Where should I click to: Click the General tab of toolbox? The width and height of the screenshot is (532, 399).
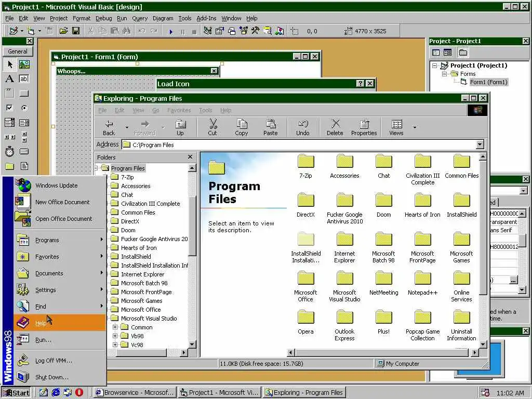pos(18,51)
